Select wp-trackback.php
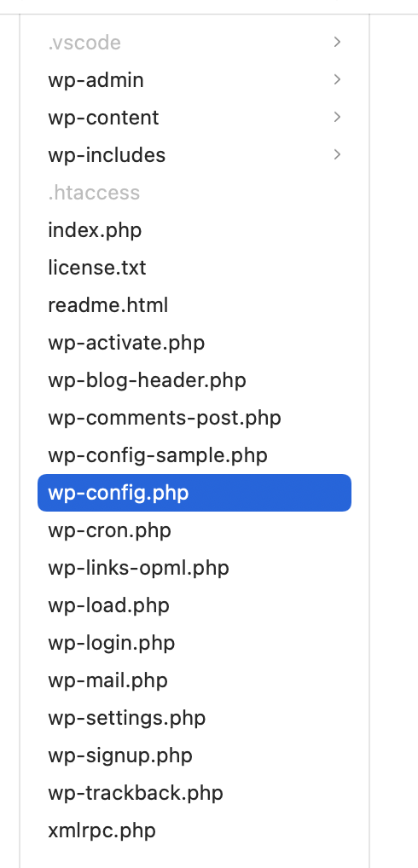 pyautogui.click(x=194, y=793)
